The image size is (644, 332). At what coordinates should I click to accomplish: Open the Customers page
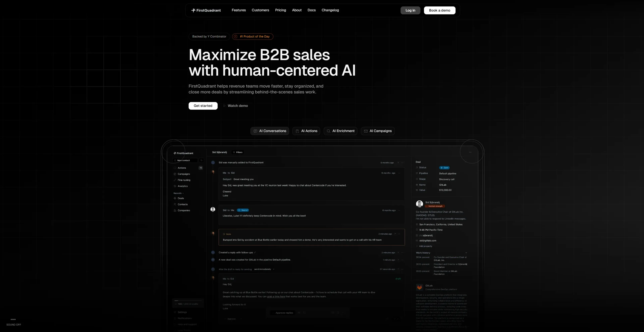[260, 10]
